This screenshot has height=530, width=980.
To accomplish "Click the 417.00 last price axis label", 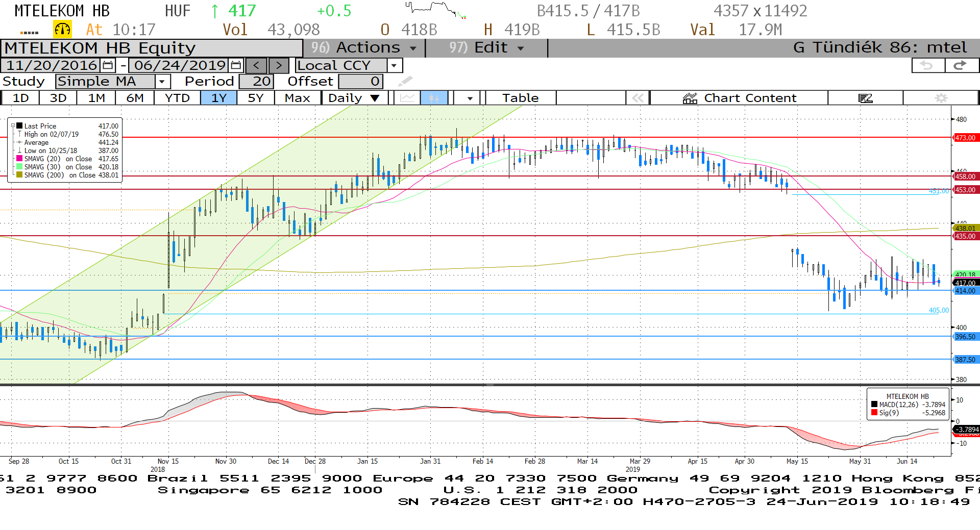I will pyautogui.click(x=965, y=283).
